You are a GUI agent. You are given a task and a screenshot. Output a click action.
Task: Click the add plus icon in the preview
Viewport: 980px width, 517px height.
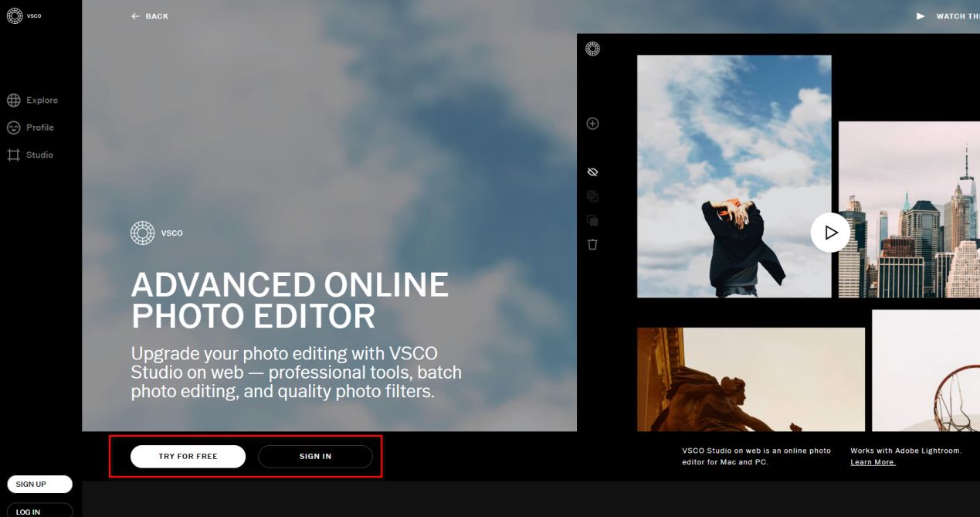592,124
